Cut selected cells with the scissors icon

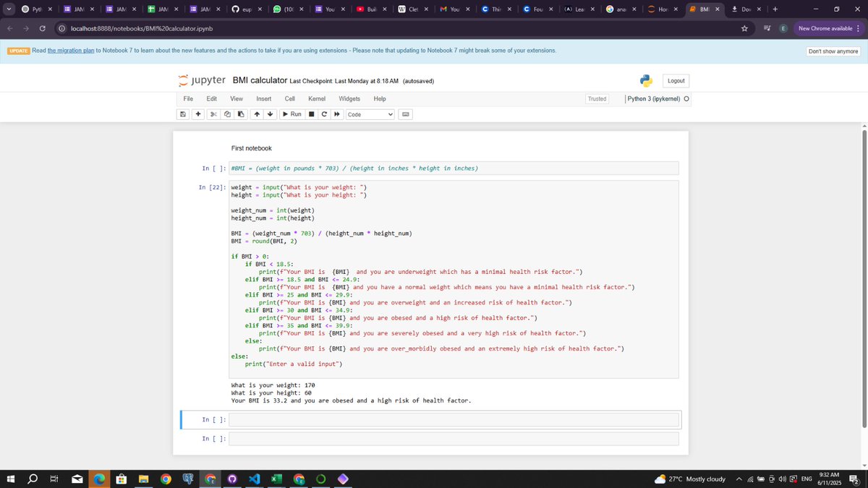(213, 114)
